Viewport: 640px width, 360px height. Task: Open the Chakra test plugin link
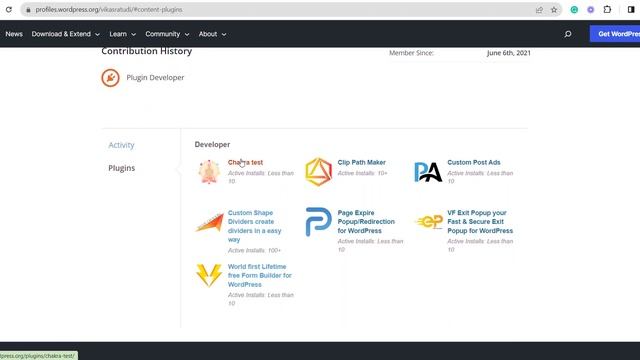click(245, 162)
